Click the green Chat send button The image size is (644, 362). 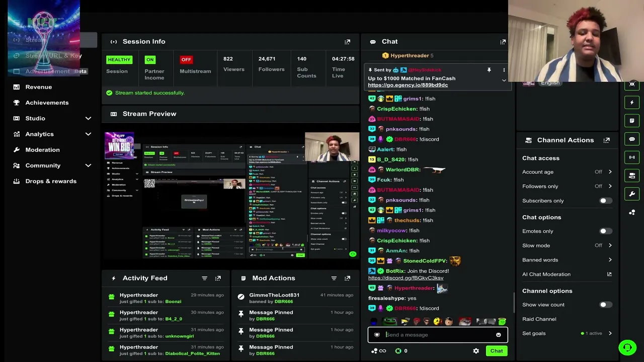(497, 351)
